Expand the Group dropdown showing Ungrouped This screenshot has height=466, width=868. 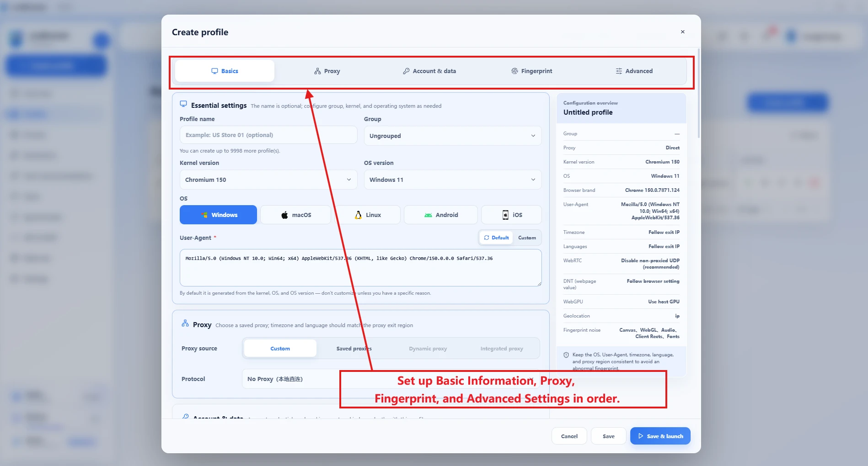pyautogui.click(x=453, y=136)
